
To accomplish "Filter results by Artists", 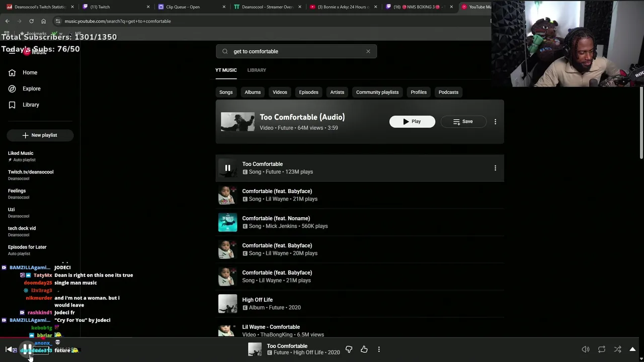I will pos(337,92).
